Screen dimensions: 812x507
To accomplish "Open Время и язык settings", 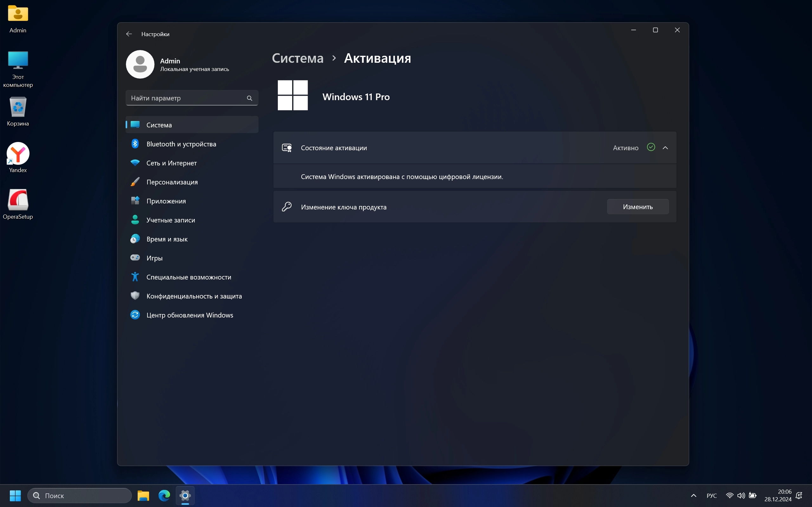I will click(x=167, y=239).
